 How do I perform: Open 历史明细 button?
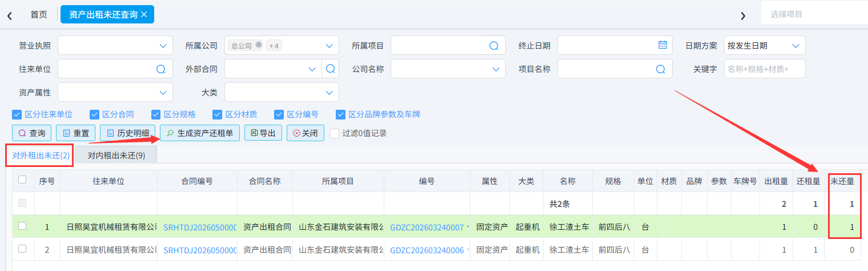pos(128,133)
